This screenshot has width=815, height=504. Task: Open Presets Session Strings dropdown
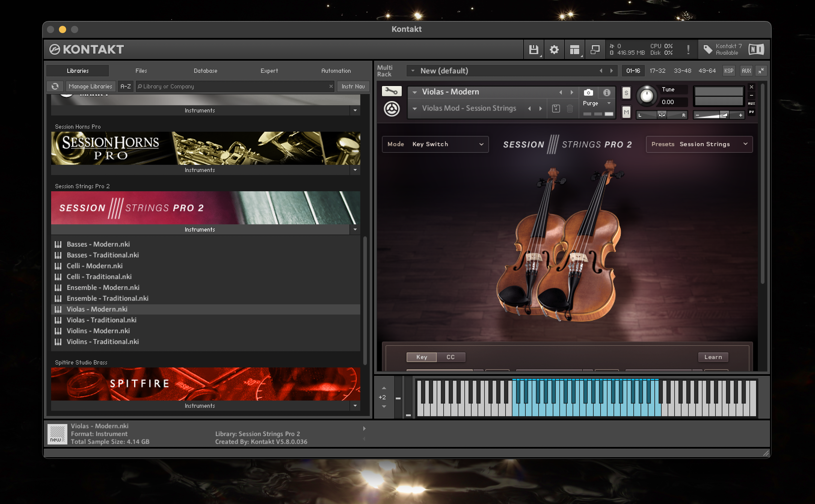point(699,144)
